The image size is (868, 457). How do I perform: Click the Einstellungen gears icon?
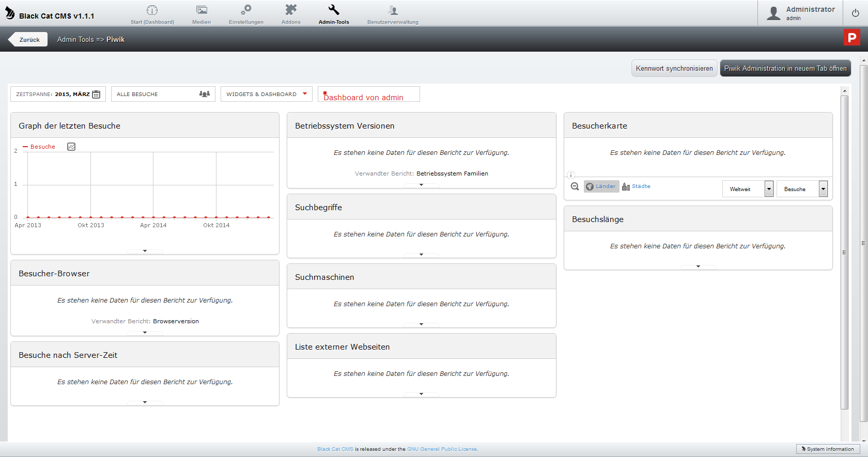pos(246,10)
